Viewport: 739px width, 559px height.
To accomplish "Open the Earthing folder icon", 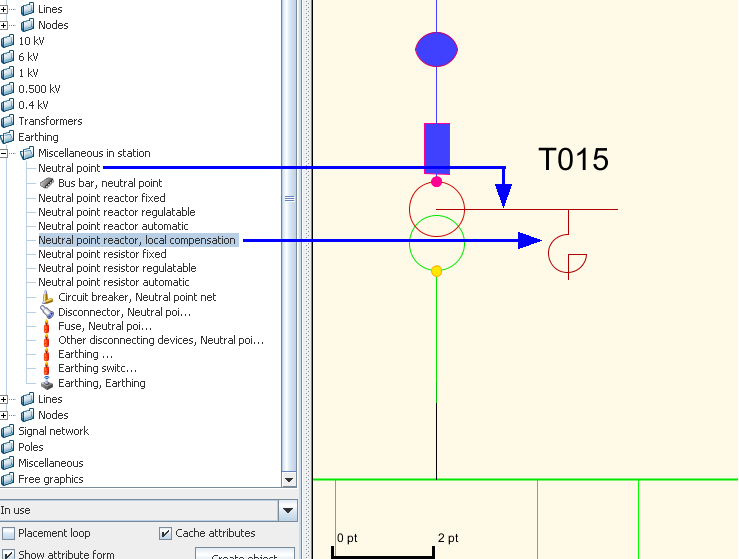I will [8, 137].
